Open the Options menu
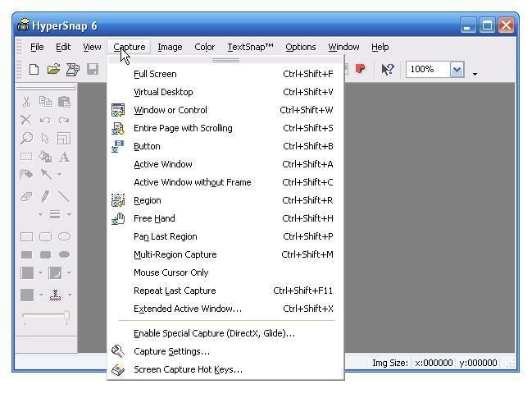 301,47
